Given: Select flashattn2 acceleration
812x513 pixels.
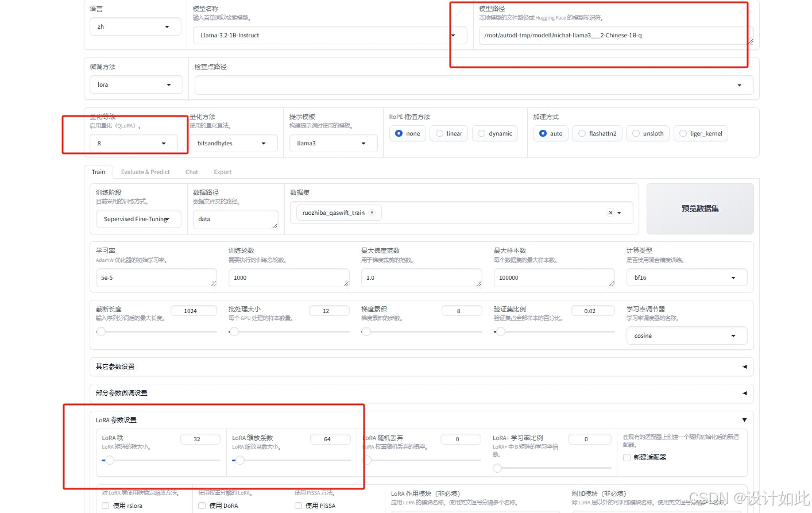Looking at the screenshot, I should coord(597,133).
